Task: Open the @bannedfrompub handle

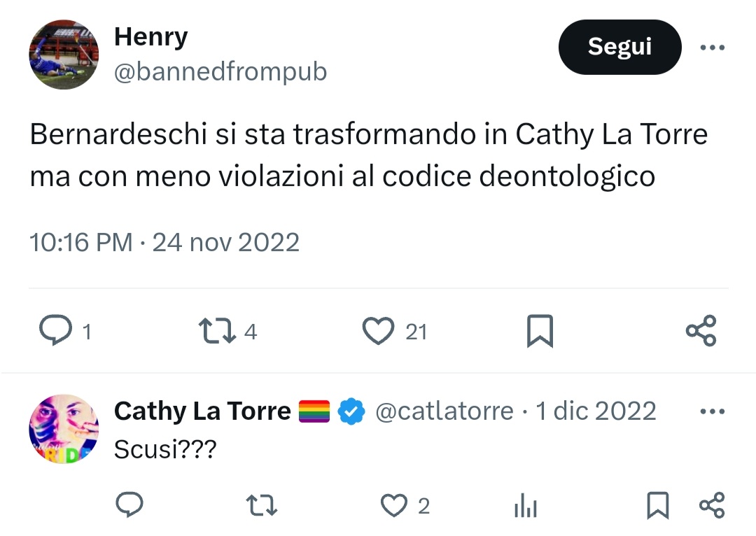Action: point(220,72)
